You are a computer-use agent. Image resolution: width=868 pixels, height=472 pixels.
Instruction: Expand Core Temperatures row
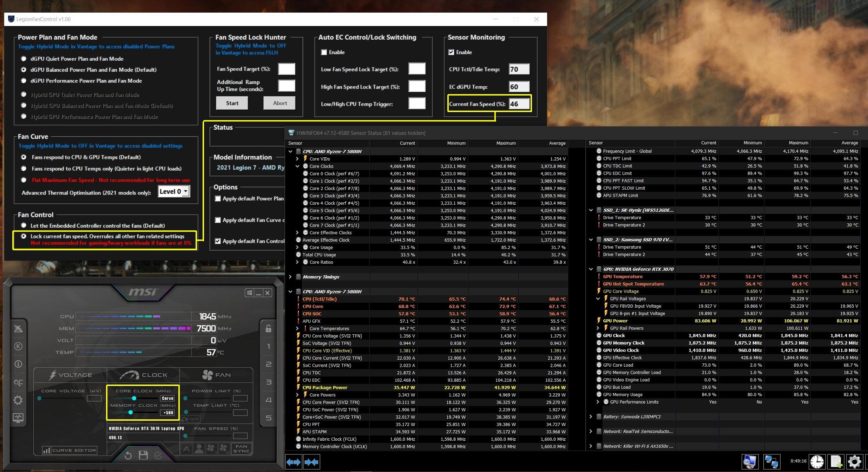297,328
